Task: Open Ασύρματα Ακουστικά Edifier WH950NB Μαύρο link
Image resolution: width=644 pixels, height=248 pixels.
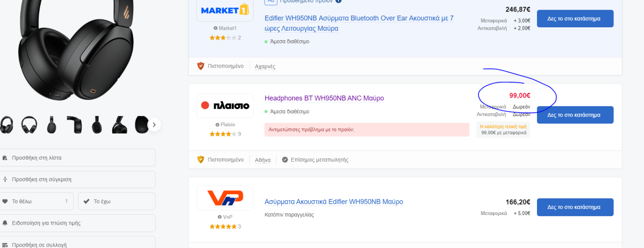Action: [x=334, y=202]
